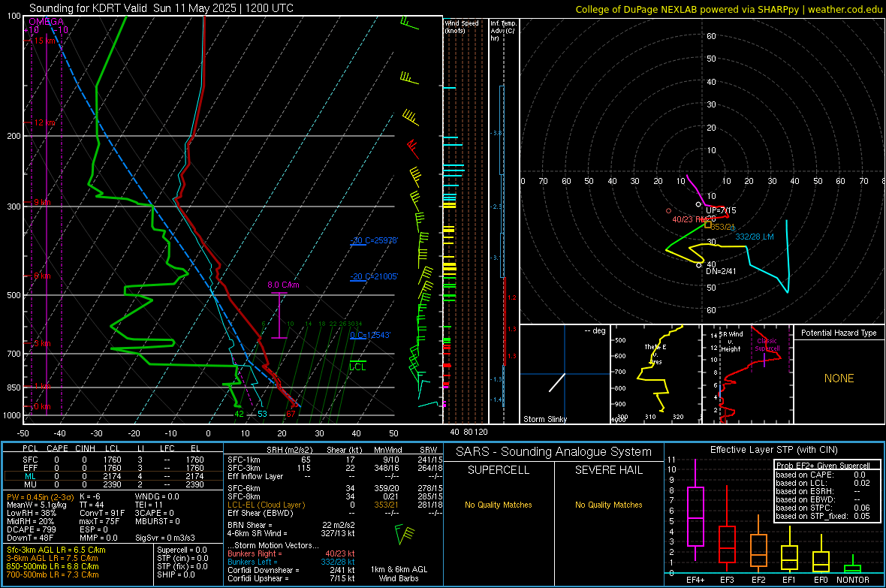Select 'No Quality Matches' under SUPERCELL
This screenshot has height=588, width=886.
pos(499,505)
